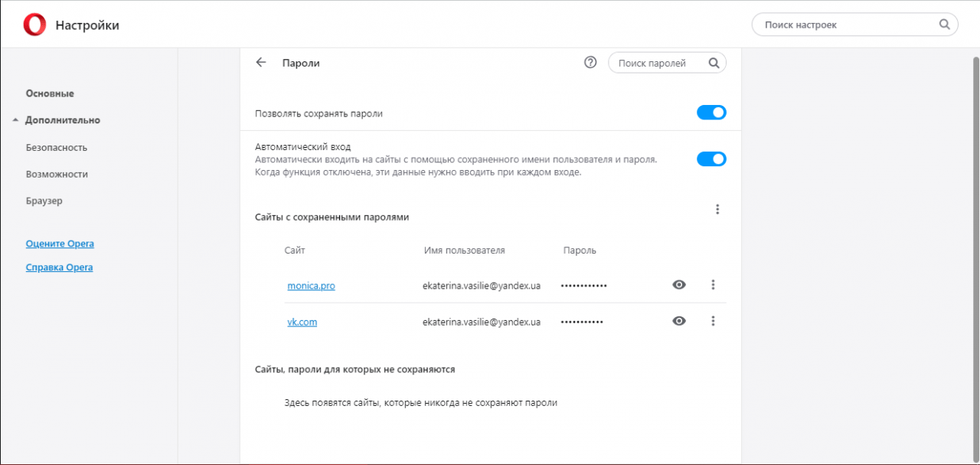Open more actions for vk.com entry
This screenshot has height=465, width=980.
tap(713, 322)
